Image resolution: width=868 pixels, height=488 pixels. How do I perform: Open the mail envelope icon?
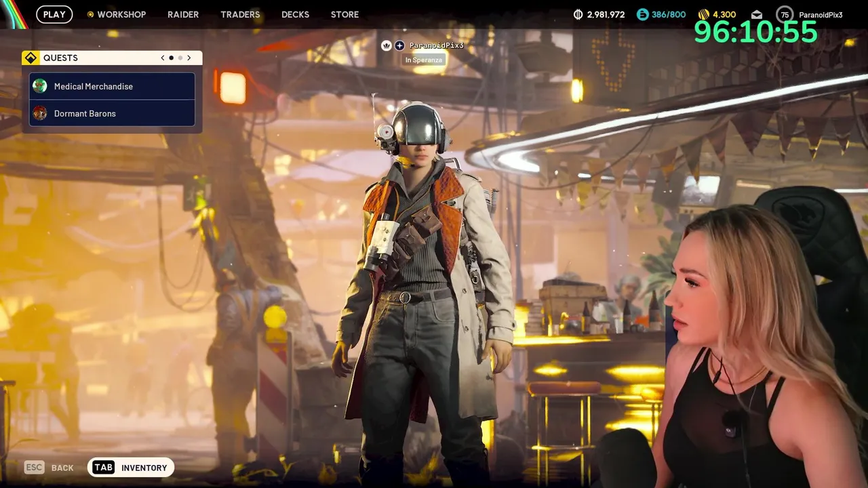click(x=757, y=14)
